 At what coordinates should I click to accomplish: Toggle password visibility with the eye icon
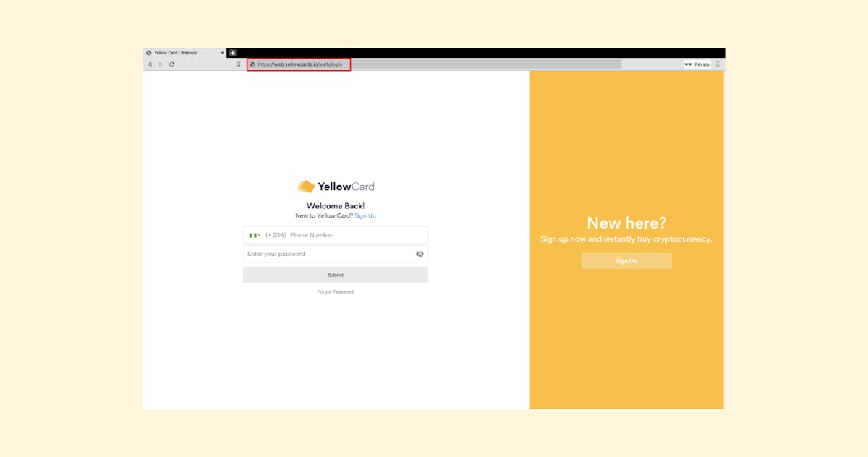click(420, 254)
